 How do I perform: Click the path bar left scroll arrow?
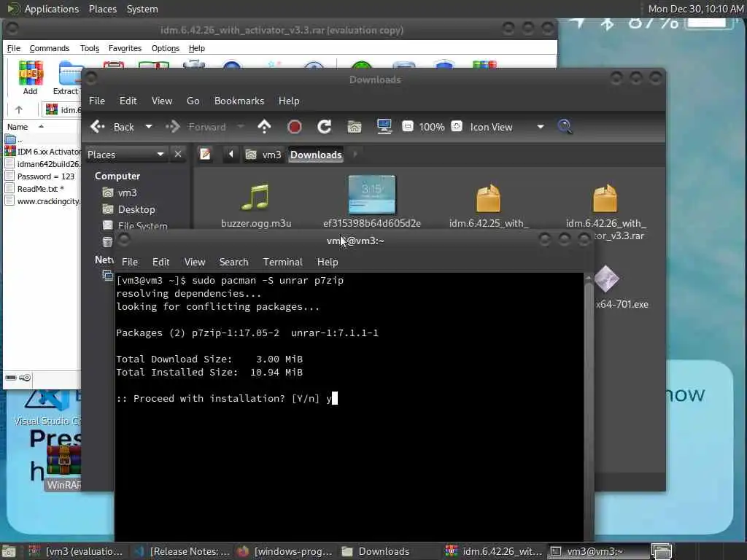[231, 155]
